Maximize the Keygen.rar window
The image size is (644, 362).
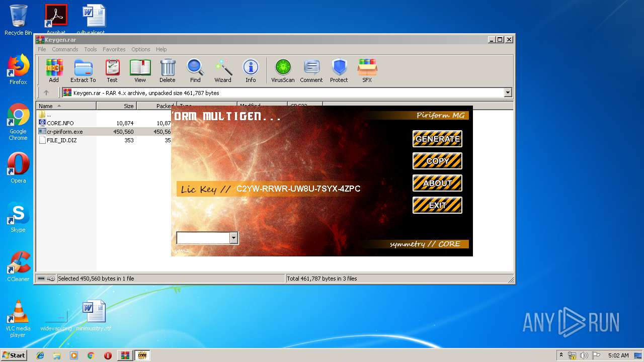500,39
